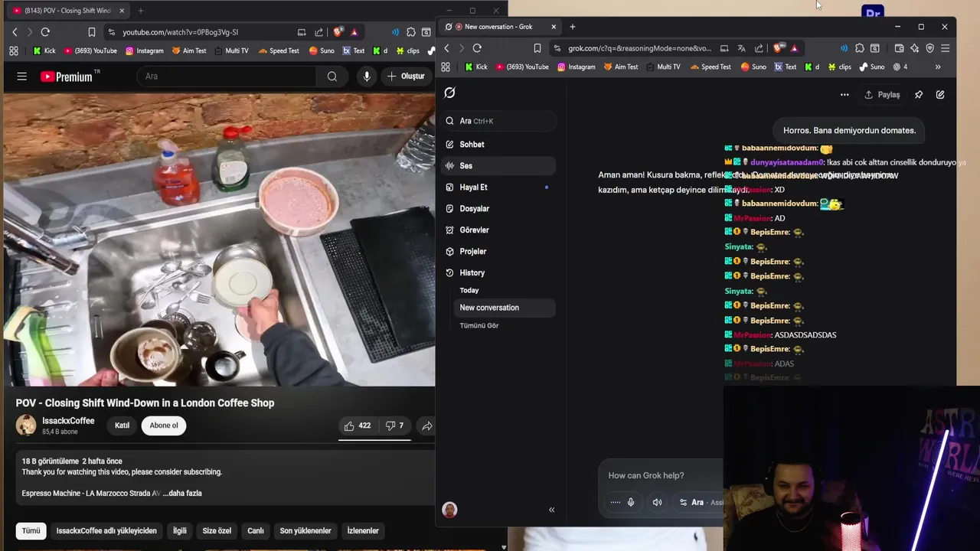The width and height of the screenshot is (980, 551).
Task: Open Sohbet in Grok sidebar
Action: tap(498, 145)
